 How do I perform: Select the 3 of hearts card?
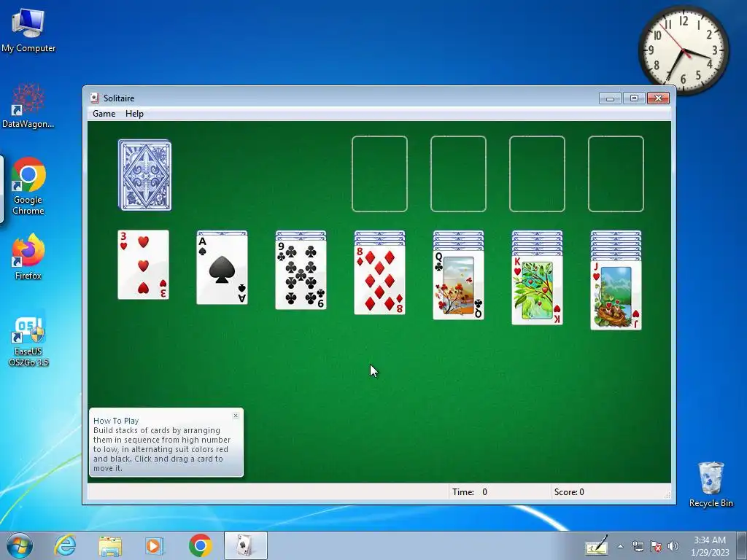point(144,265)
